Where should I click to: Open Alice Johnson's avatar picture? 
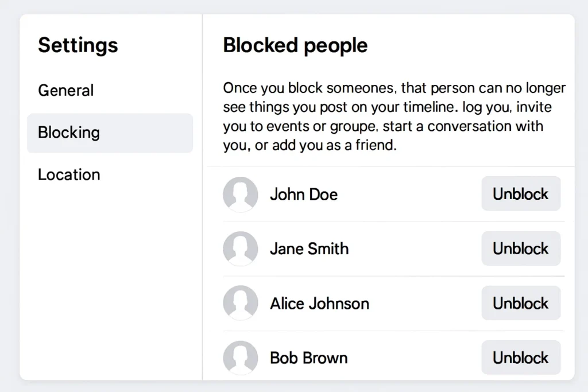[240, 303]
